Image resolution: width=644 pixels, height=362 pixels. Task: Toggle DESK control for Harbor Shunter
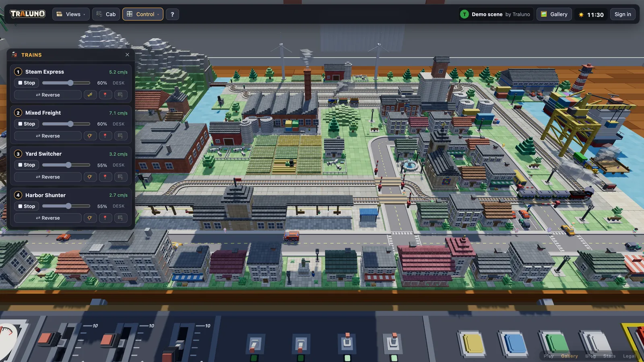pos(119,206)
